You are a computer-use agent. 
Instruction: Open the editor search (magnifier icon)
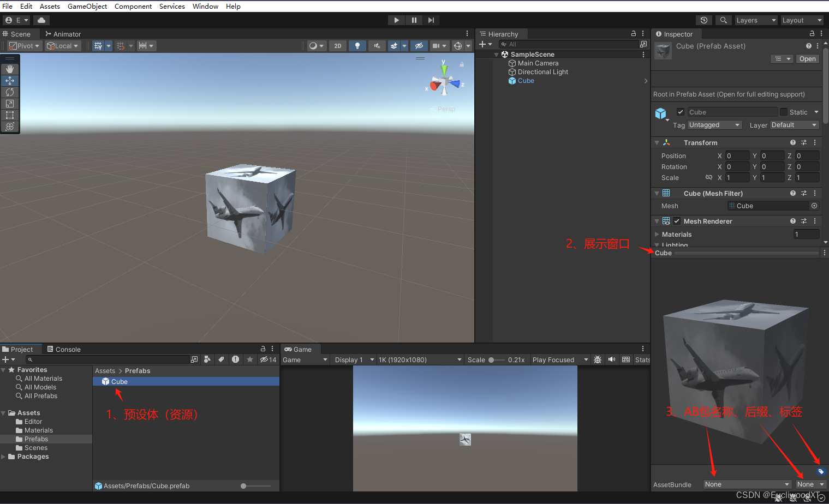tap(724, 20)
